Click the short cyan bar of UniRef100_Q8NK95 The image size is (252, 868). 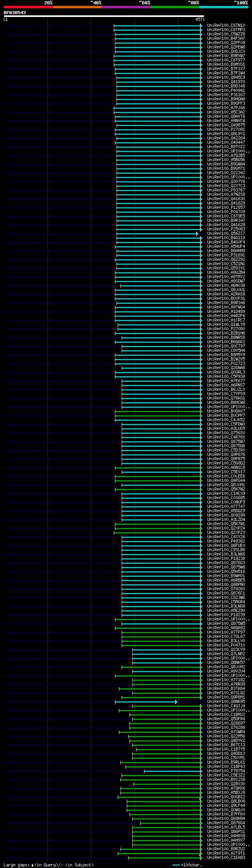pos(146,702)
